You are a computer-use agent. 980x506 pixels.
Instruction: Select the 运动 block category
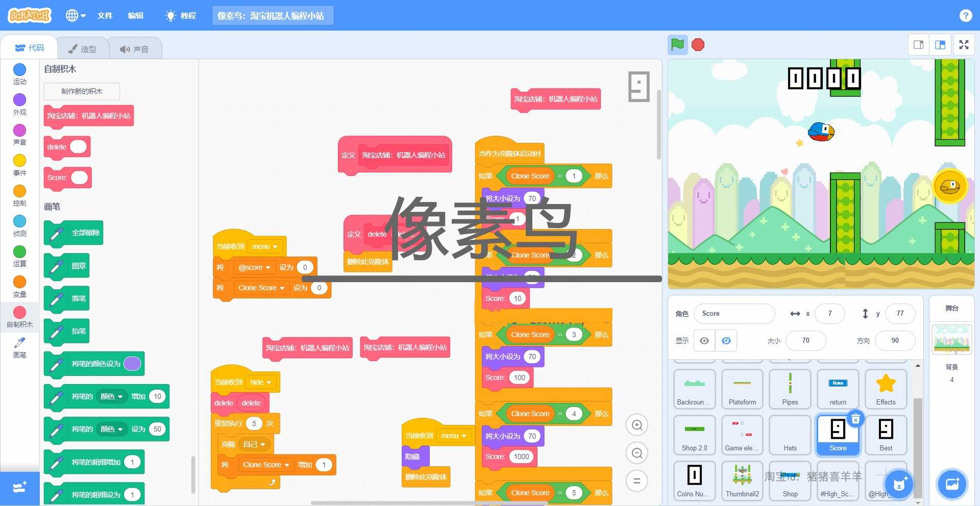tap(19, 74)
